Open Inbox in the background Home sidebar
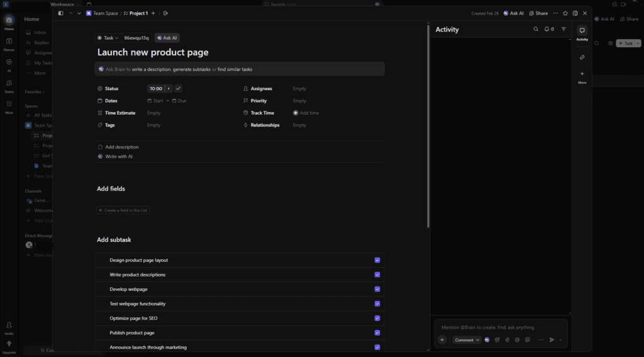 point(40,33)
